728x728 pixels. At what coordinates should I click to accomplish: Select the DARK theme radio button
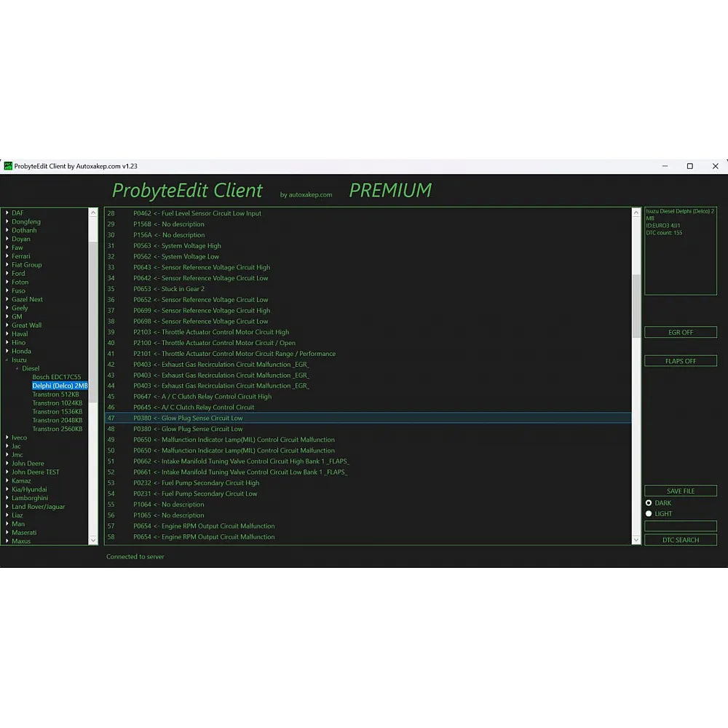tap(649, 503)
